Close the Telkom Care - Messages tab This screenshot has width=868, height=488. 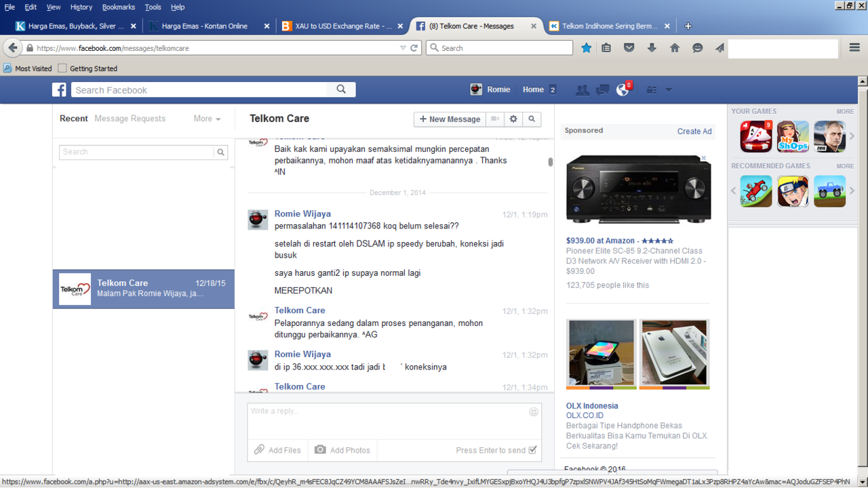tap(534, 26)
